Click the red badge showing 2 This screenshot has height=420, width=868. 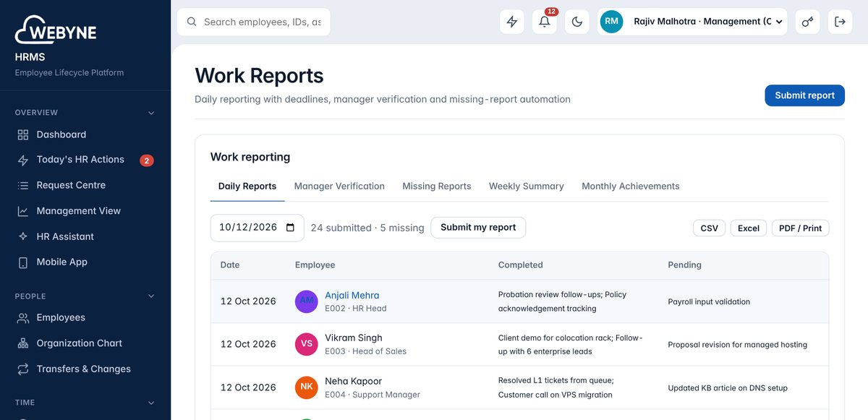[147, 160]
